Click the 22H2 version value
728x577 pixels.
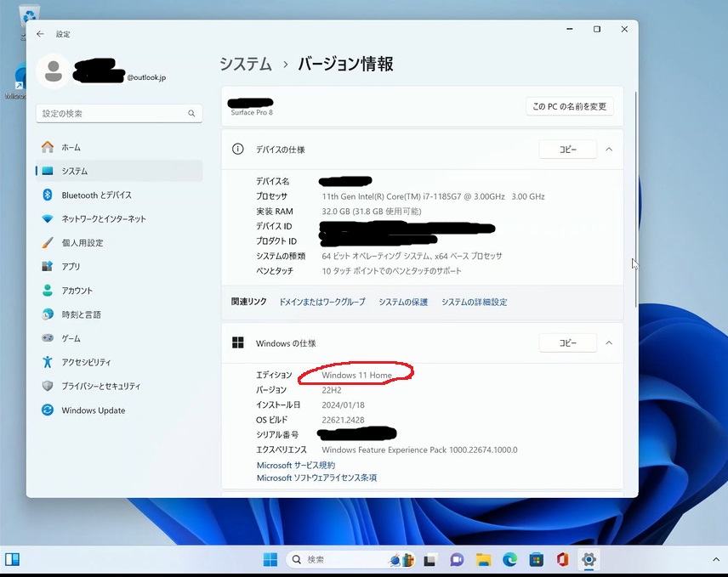(x=332, y=390)
